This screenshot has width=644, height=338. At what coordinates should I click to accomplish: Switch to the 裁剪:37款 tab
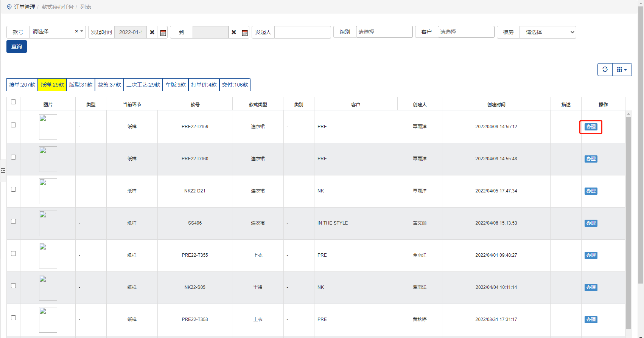tap(109, 85)
